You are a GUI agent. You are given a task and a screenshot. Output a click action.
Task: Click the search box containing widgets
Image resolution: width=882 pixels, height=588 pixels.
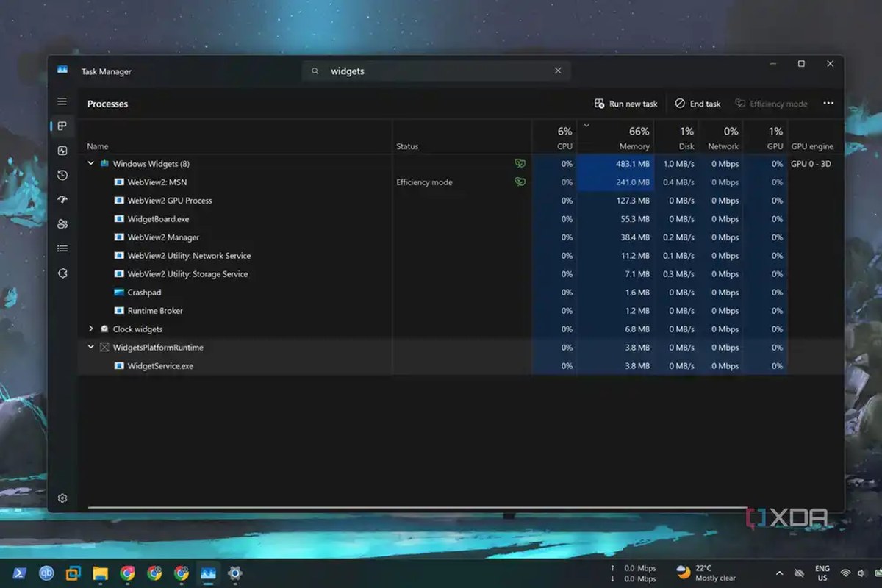point(437,71)
